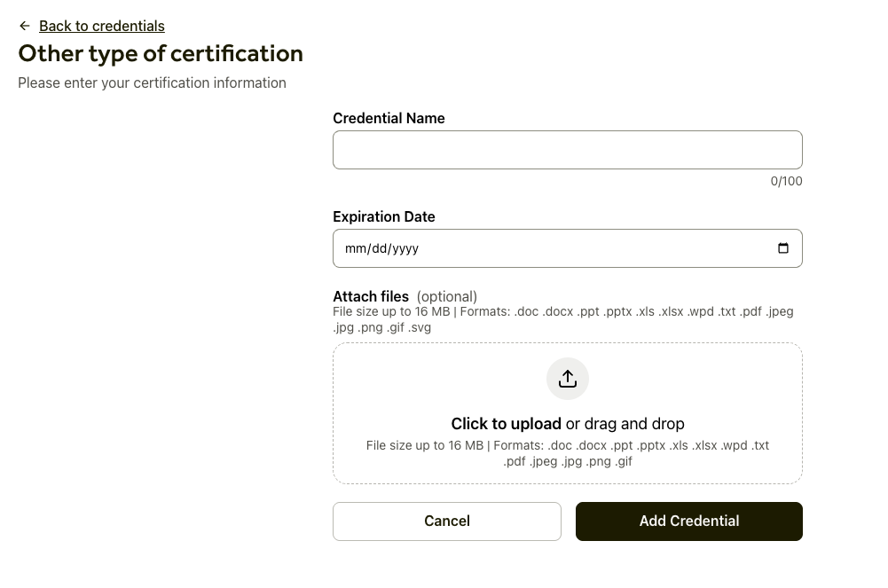Image resolution: width=888 pixels, height=588 pixels.
Task: Click the 'Other type of certification' heading
Action: pyautogui.click(x=161, y=53)
